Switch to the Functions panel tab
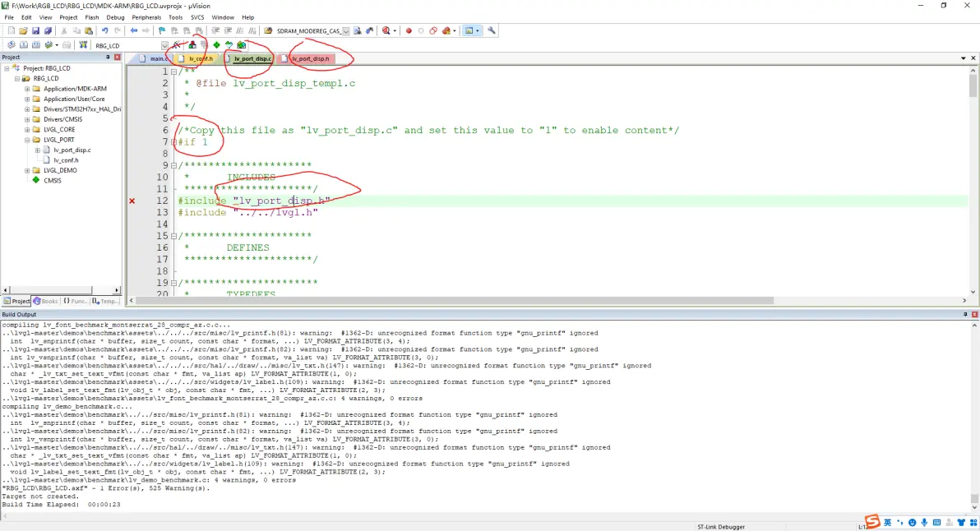This screenshot has height=531, width=980. pyautogui.click(x=76, y=301)
